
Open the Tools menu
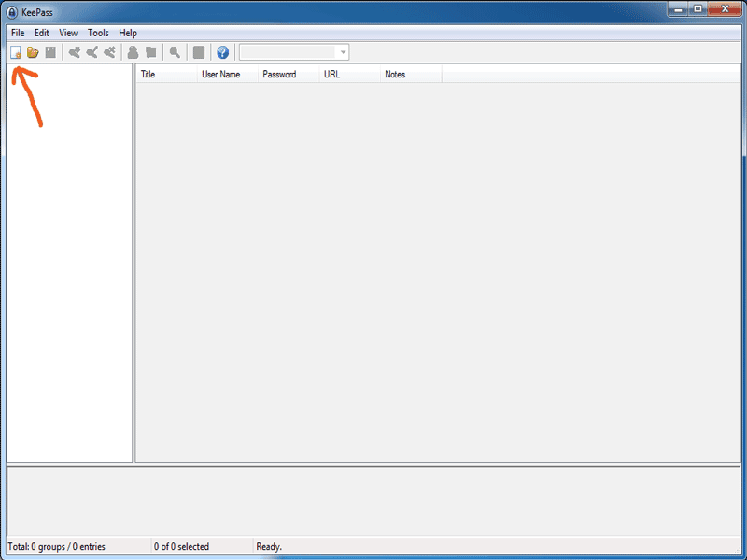coord(98,33)
